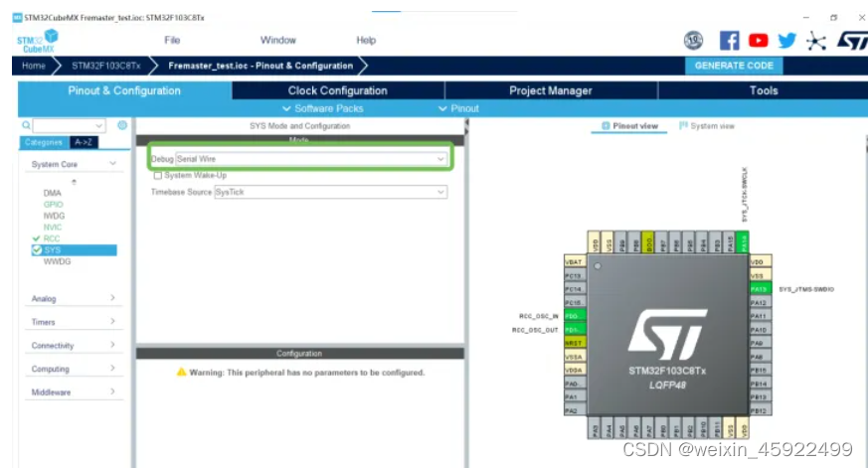The width and height of the screenshot is (868, 468).
Task: Click the STM32CubeMX cube logo
Action: point(51,36)
